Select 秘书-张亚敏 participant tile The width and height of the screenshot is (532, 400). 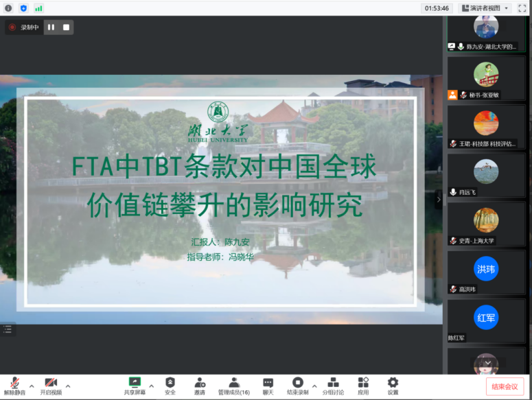click(x=486, y=78)
